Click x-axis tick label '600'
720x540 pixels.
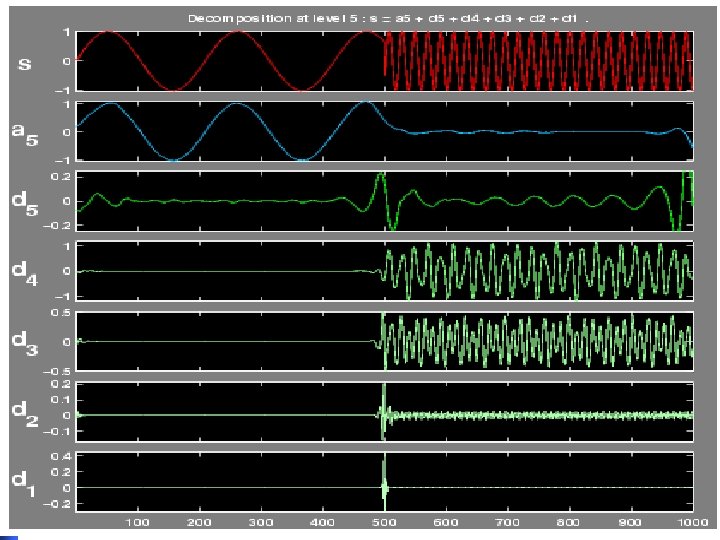pyautogui.click(x=446, y=522)
